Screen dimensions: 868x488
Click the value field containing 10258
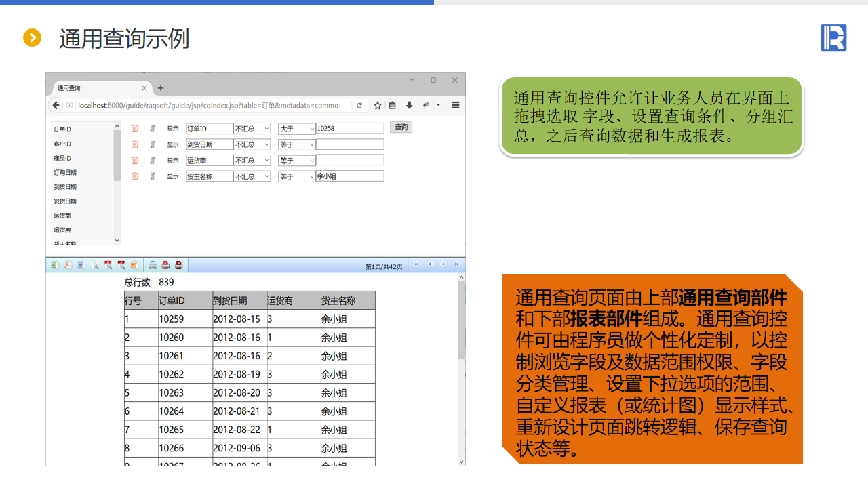pyautogui.click(x=350, y=129)
